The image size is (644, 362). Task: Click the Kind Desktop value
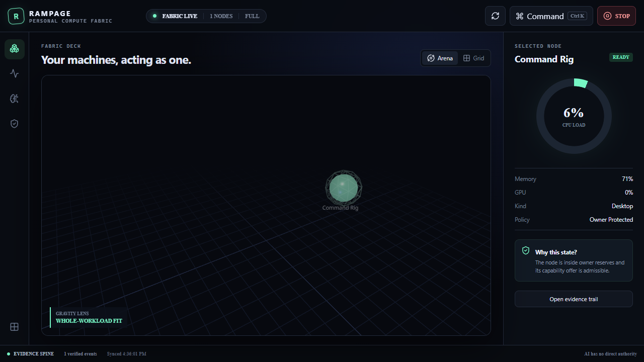tap(622, 206)
